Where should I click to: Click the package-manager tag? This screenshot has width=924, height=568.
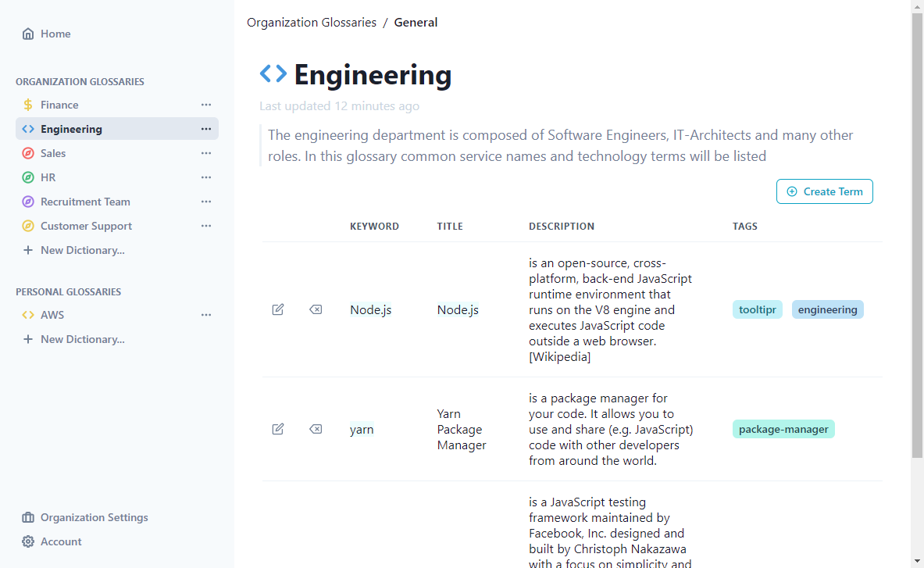pyautogui.click(x=783, y=429)
